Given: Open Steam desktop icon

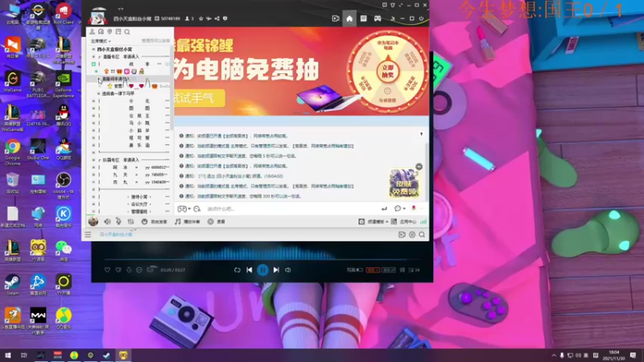Looking at the screenshot, I should pos(12,286).
